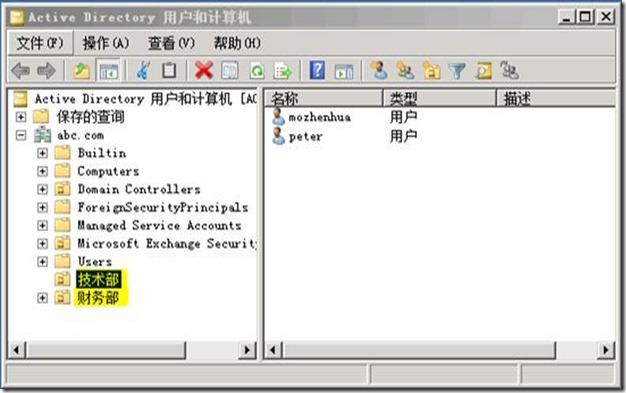Click the Export list icon
The image size is (626, 393).
283,71
